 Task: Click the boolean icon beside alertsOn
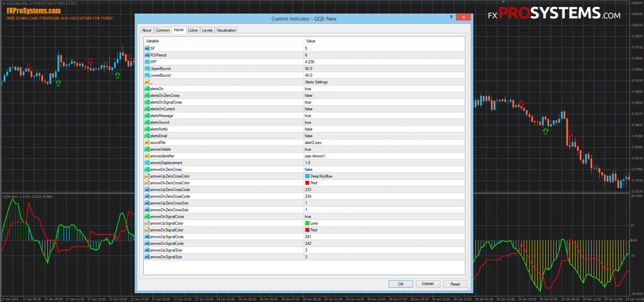[x=147, y=88]
